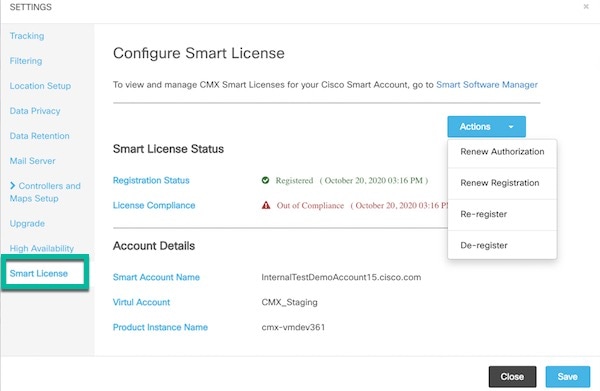Viewport: 600px width, 391px height.
Task: Click the red Out of Compliance warning icon
Action: [266, 205]
